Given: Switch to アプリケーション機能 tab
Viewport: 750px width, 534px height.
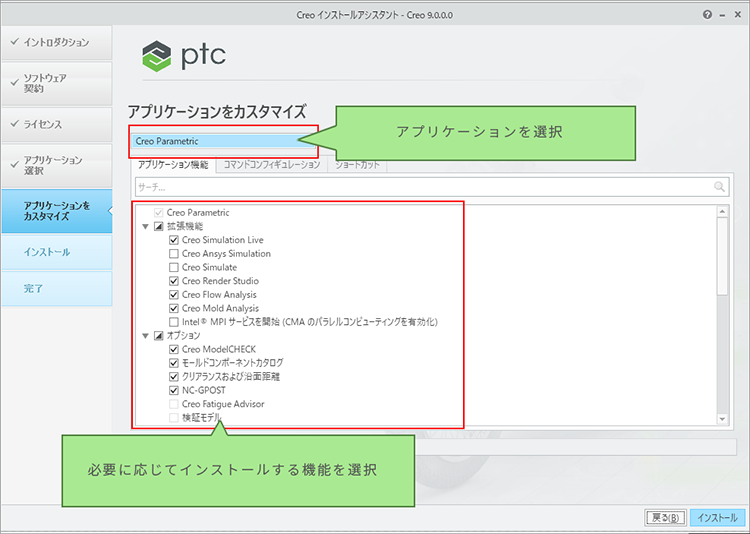Looking at the screenshot, I should [173, 165].
